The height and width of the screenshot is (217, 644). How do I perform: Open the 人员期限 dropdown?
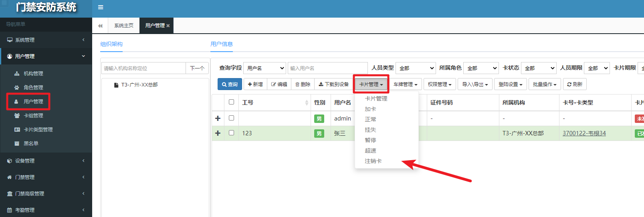pos(597,68)
